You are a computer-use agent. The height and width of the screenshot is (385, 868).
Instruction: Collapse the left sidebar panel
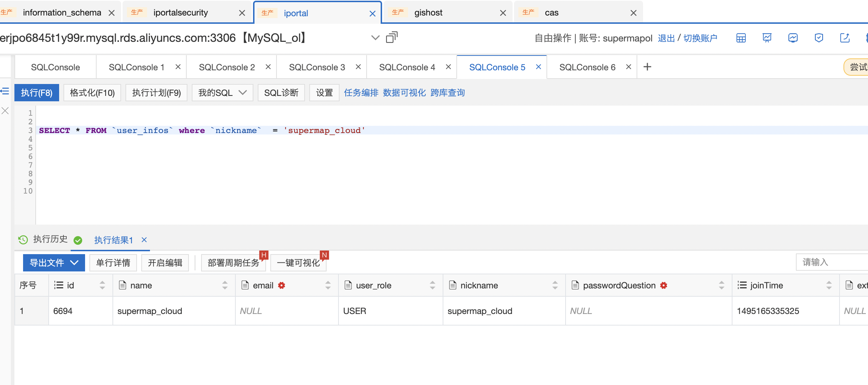[x=4, y=92]
